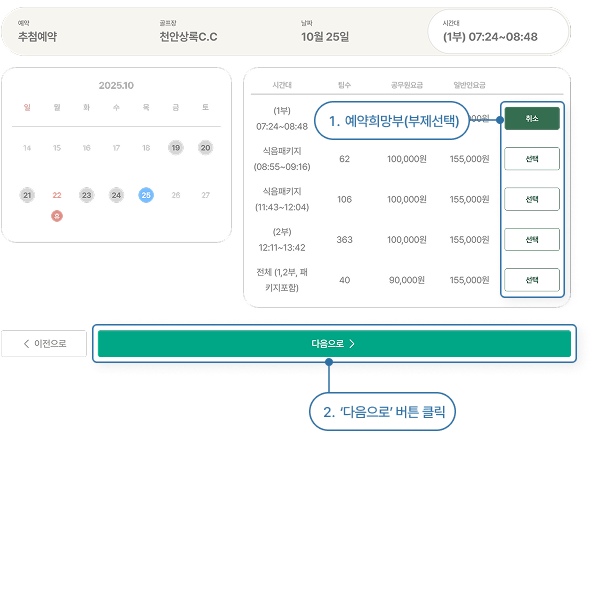The image size is (593, 599).
Task: Click the 90,000원 civil servant fee
Action: (407, 280)
